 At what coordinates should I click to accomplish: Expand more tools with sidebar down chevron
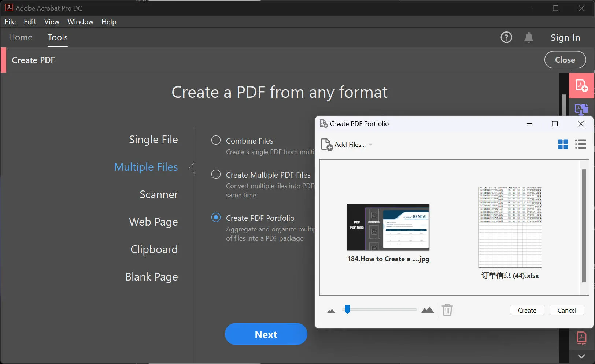tap(581, 356)
